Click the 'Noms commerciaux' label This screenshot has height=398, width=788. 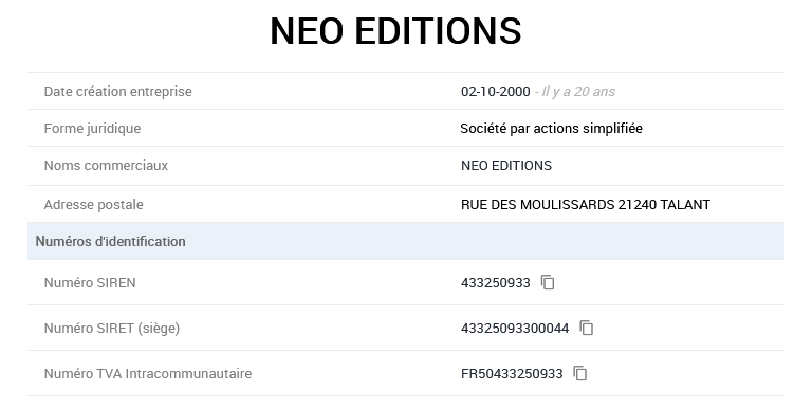tap(106, 166)
